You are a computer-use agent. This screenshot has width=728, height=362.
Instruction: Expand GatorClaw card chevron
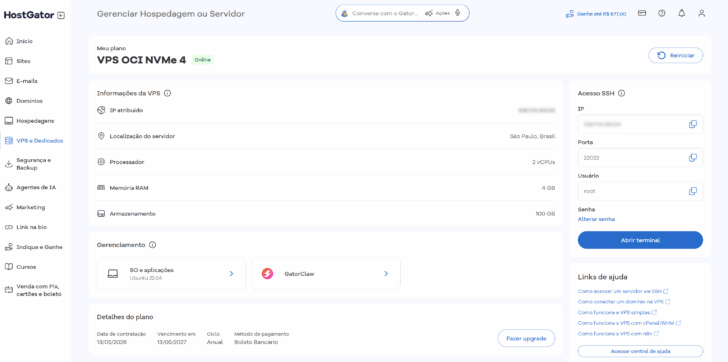[386, 274]
